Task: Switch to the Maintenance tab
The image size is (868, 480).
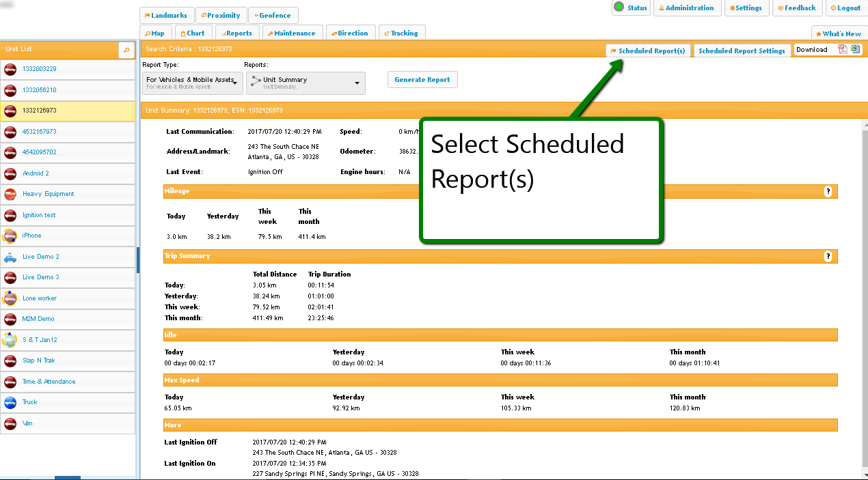Action: tap(291, 33)
